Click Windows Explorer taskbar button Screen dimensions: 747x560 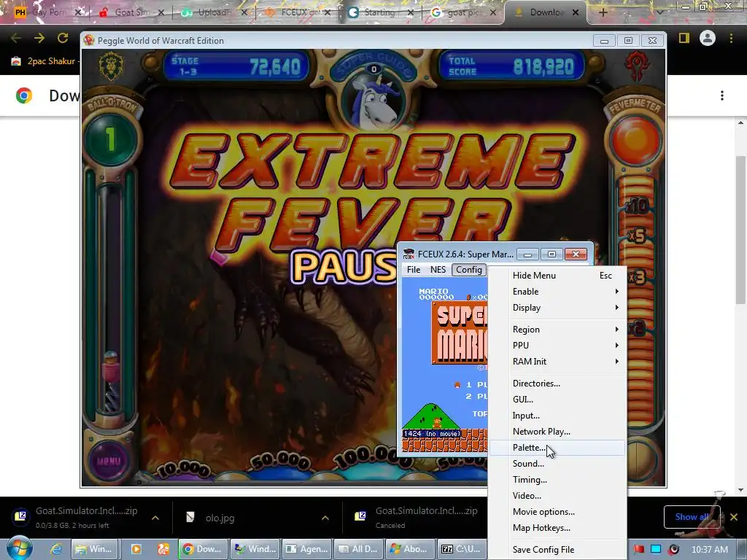click(x=93, y=549)
